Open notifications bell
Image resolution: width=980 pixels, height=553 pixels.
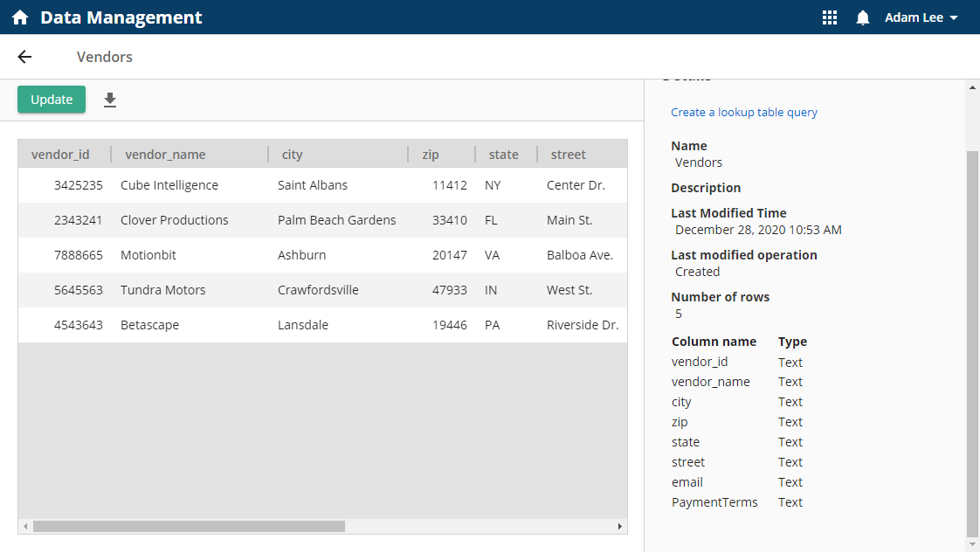pos(863,17)
